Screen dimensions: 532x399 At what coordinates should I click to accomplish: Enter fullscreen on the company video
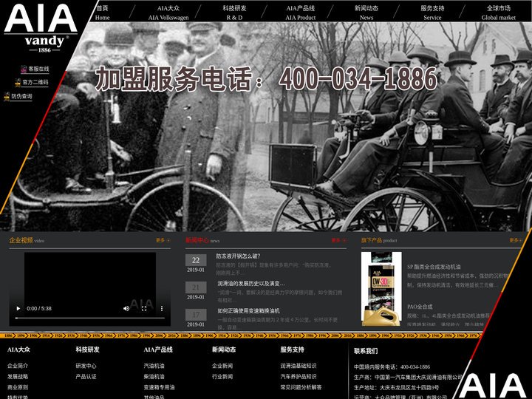(x=144, y=308)
